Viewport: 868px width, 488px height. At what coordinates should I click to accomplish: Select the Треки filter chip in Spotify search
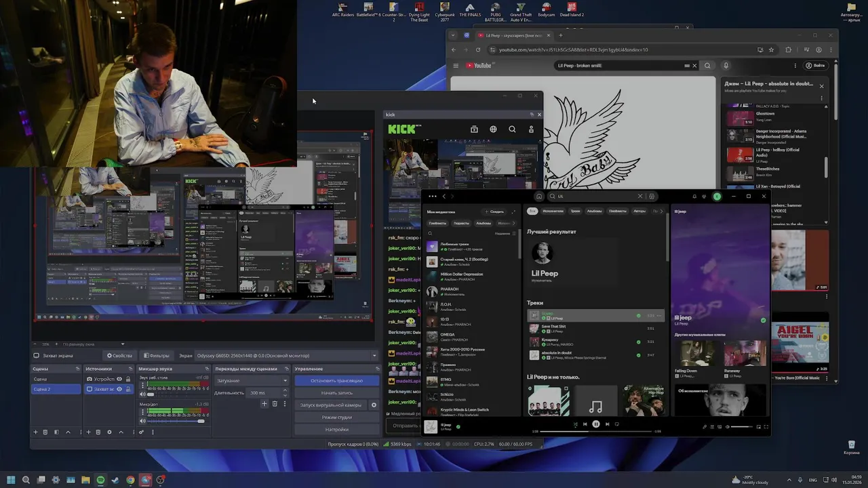click(x=575, y=211)
